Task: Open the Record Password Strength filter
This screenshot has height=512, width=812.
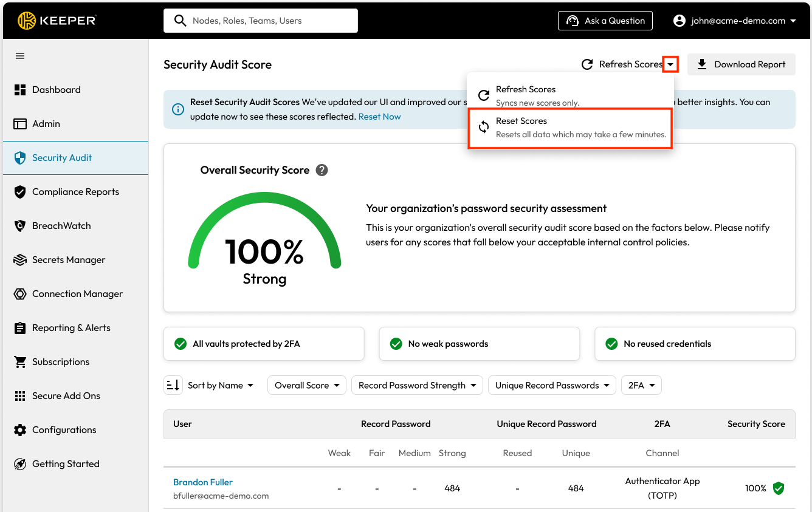Action: click(x=417, y=385)
